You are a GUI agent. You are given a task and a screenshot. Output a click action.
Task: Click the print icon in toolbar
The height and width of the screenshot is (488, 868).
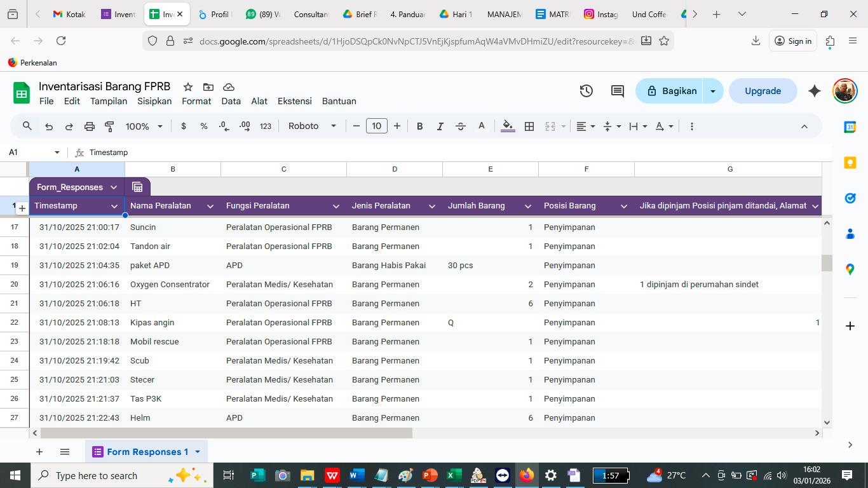90,126
